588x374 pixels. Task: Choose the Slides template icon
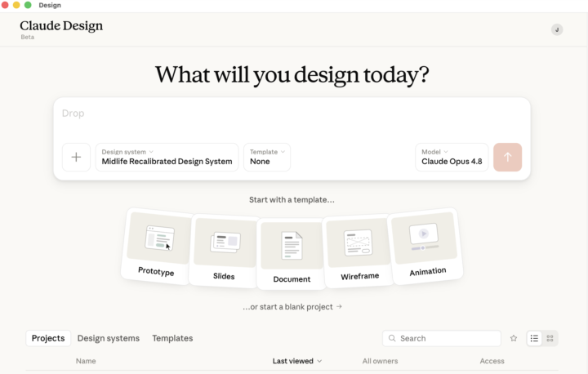(x=225, y=243)
